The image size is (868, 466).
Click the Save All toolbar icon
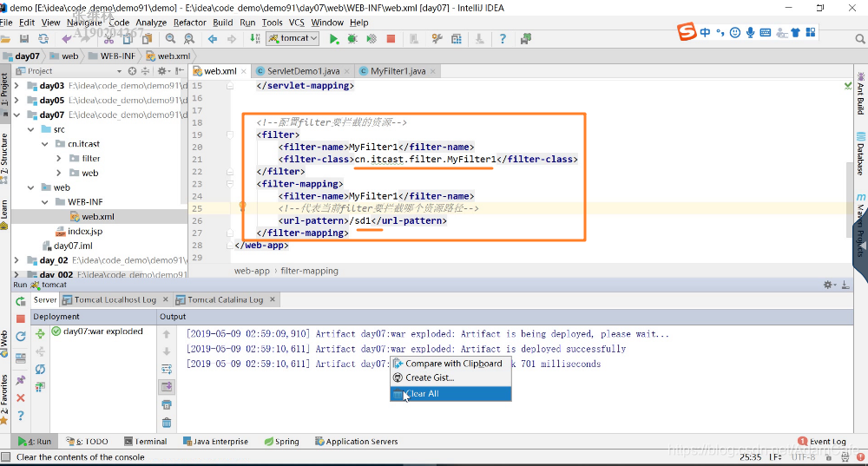click(24, 39)
